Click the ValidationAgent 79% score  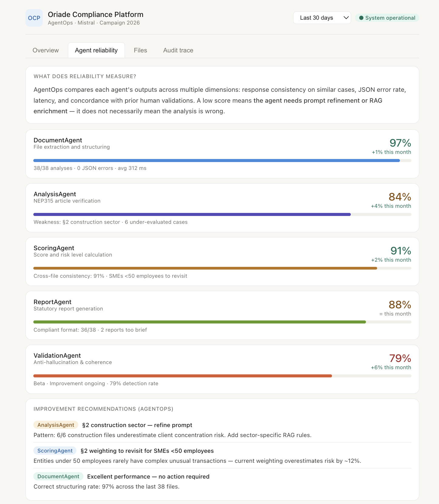point(400,358)
